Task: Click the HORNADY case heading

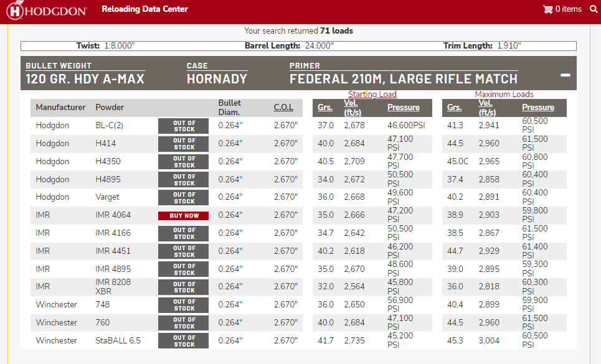Action: pos(217,79)
